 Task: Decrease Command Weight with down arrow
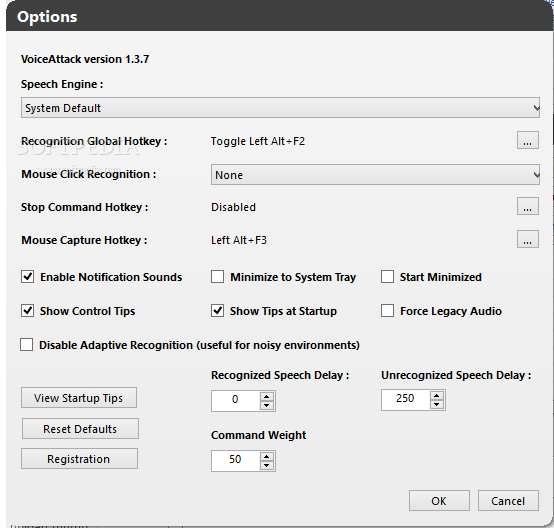[x=267, y=465]
